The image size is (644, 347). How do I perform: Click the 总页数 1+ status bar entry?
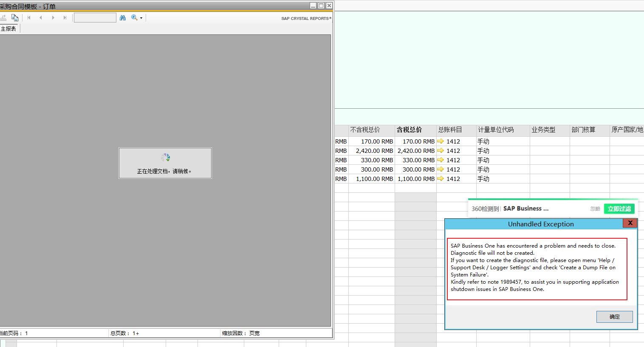[125, 333]
